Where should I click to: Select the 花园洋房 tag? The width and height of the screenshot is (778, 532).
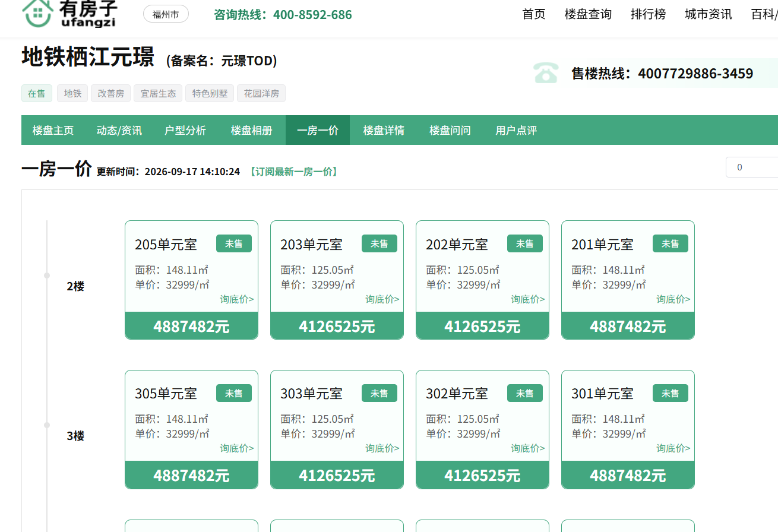click(261, 93)
